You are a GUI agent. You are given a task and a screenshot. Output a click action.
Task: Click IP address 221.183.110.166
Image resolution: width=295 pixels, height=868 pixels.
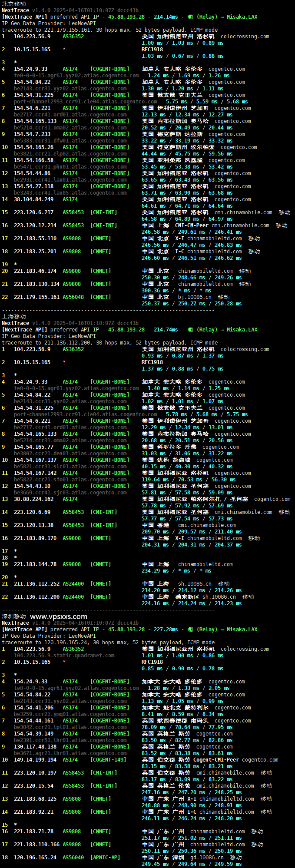click(36, 845)
